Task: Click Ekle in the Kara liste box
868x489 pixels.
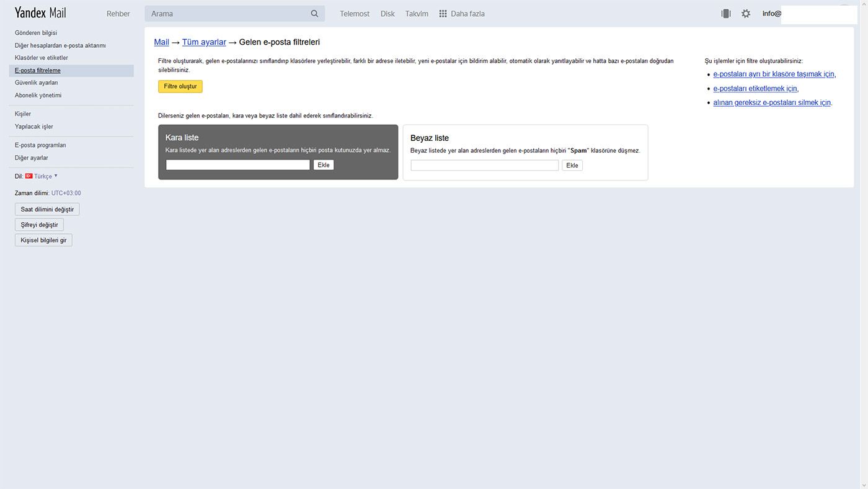Action: pyautogui.click(x=324, y=165)
